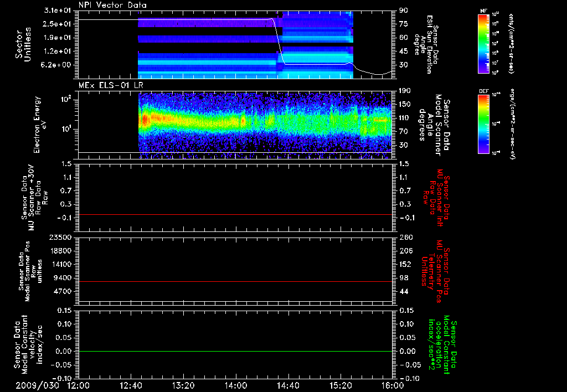This screenshot has width=567, height=392.
Task: Click the 1.9e+01 sector tick label
Action: click(56, 38)
